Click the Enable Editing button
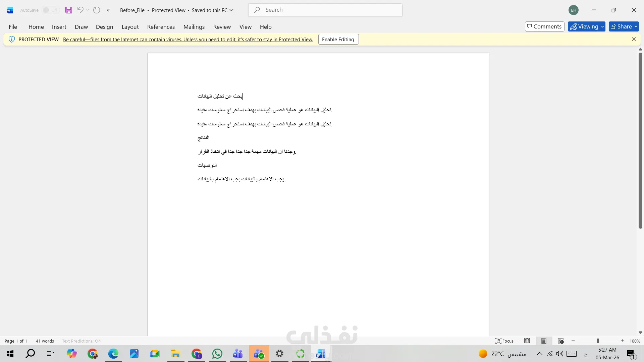 [x=338, y=39]
